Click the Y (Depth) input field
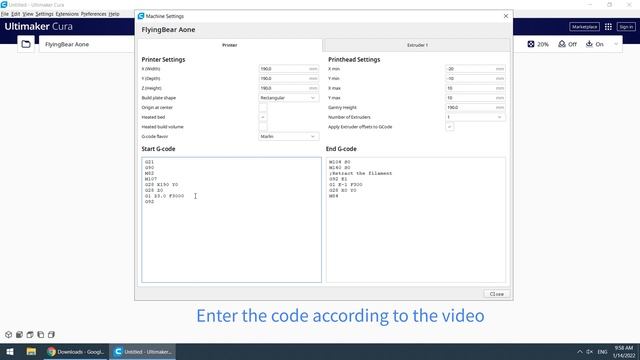This screenshot has height=360, width=640. click(289, 78)
